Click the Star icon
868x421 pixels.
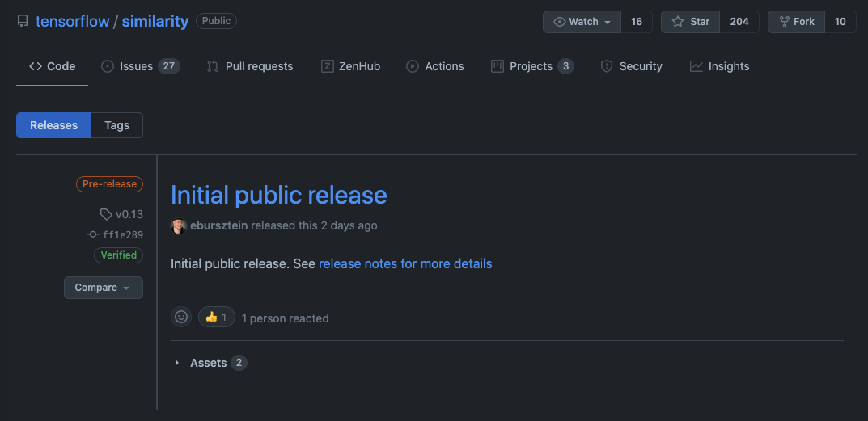[678, 22]
